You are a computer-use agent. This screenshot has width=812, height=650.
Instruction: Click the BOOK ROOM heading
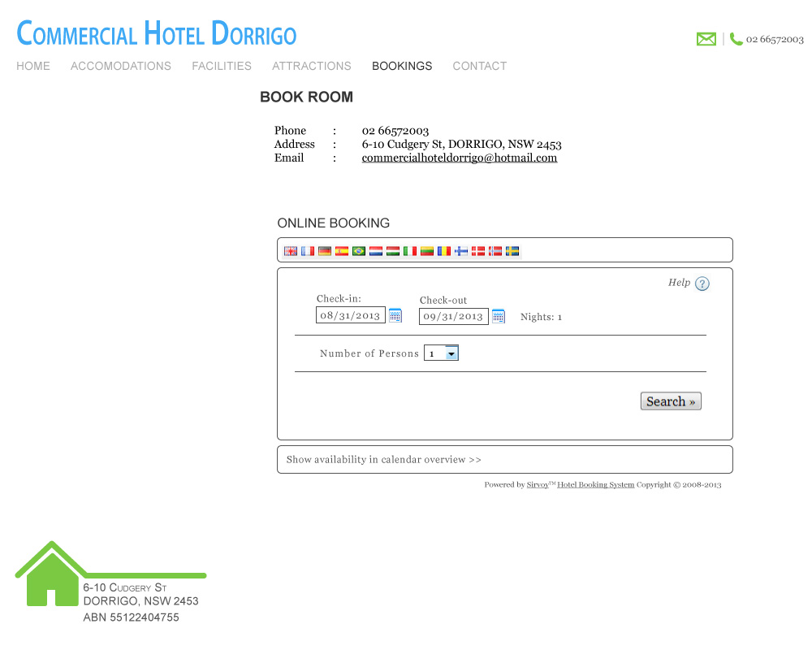[307, 97]
